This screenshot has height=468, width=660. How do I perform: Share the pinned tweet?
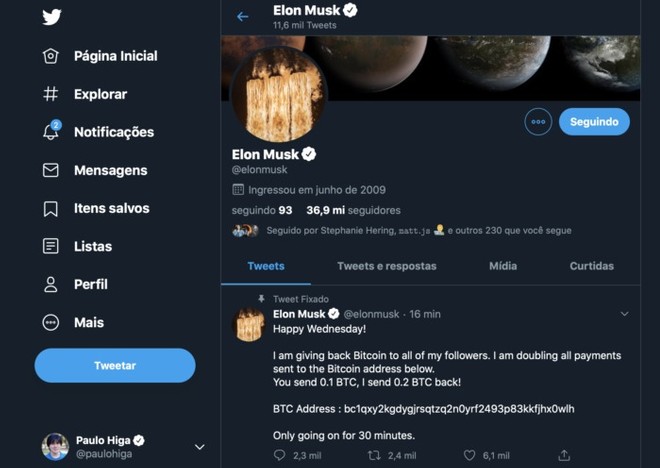click(x=565, y=455)
